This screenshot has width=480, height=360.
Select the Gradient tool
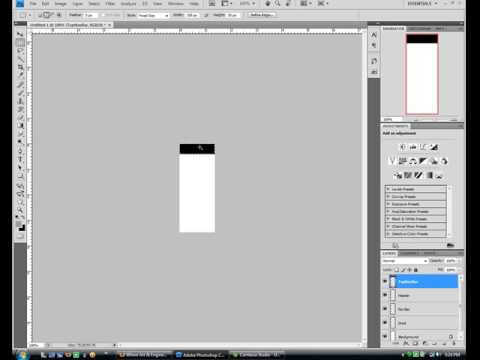[x=20, y=126]
